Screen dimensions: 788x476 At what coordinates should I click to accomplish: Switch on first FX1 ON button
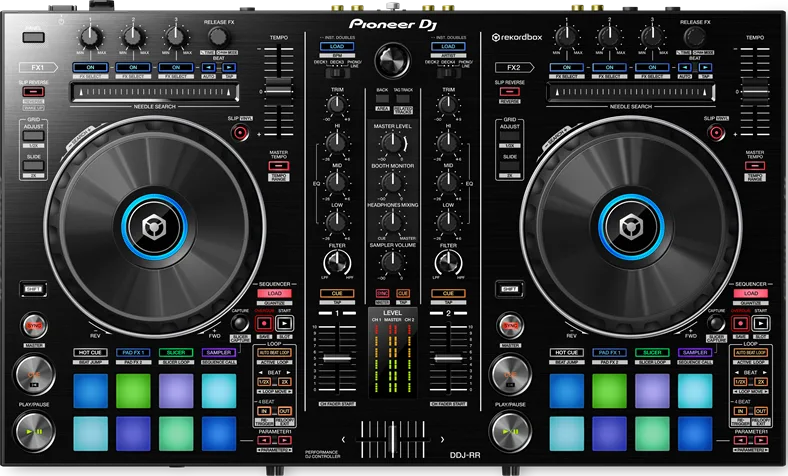click(x=90, y=67)
